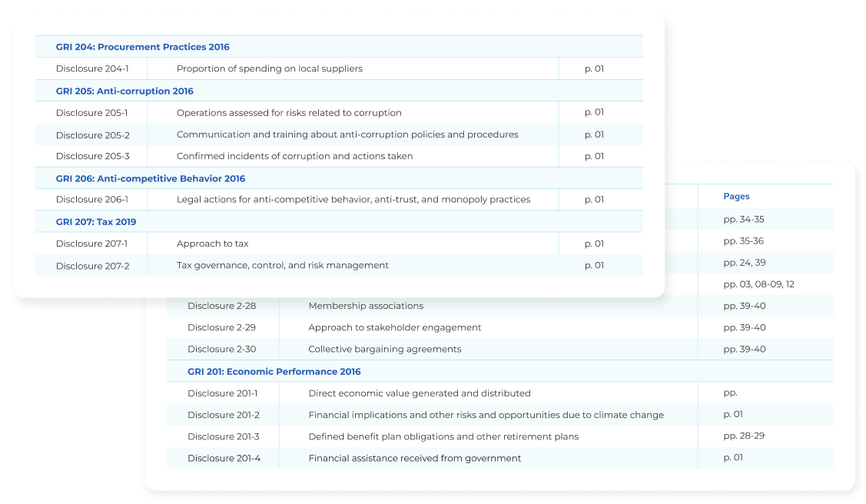This screenshot has height=504, width=866.
Task: Click Approach to stakeholder engagement text
Action: coord(395,327)
